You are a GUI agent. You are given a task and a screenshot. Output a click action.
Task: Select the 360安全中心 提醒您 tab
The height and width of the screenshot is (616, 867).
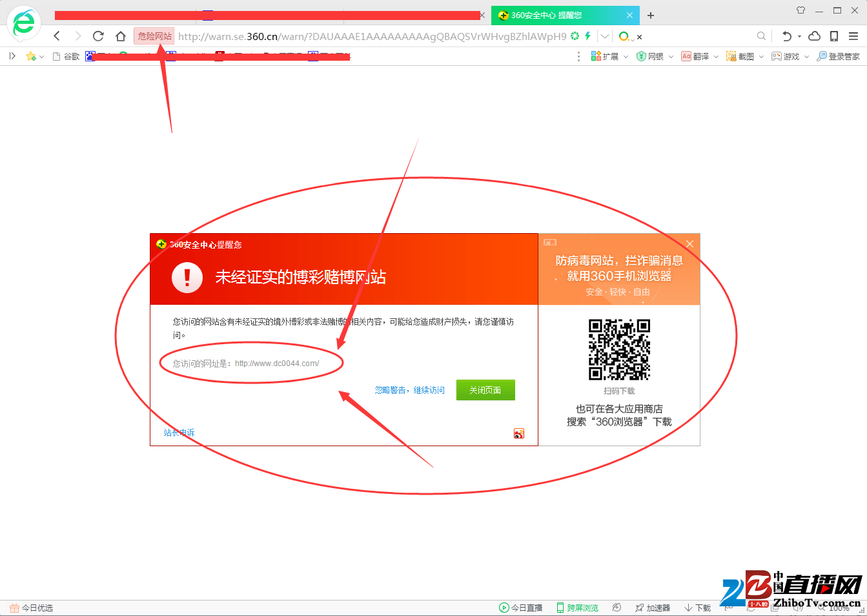pyautogui.click(x=556, y=15)
